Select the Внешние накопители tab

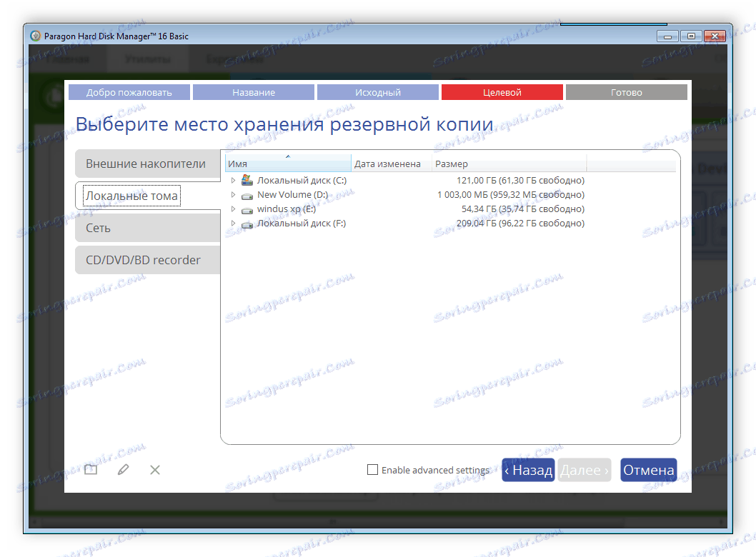tap(147, 163)
